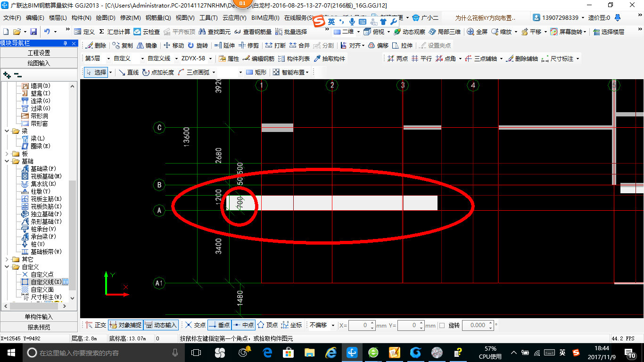Click the Windows taskbar search box
The width and height of the screenshot is (644, 362).
(104, 353)
